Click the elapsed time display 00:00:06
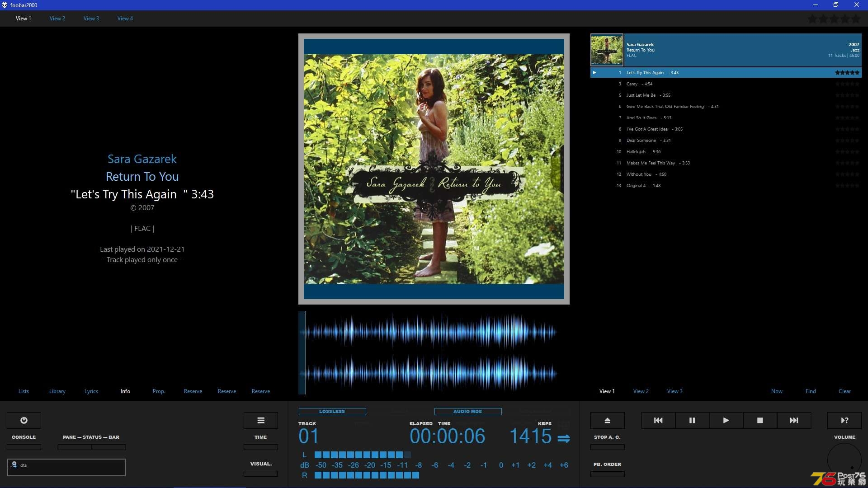Image resolution: width=868 pixels, height=488 pixels. click(448, 436)
